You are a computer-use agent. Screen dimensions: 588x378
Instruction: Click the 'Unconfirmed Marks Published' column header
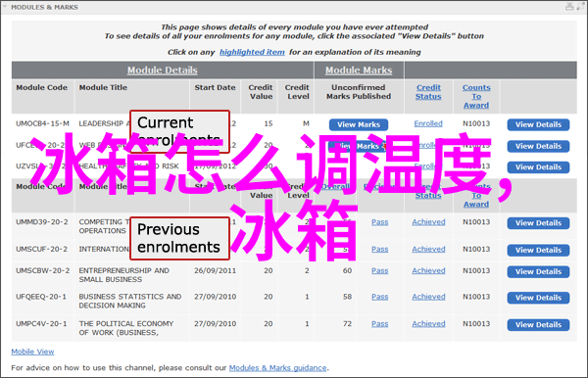coord(359,92)
